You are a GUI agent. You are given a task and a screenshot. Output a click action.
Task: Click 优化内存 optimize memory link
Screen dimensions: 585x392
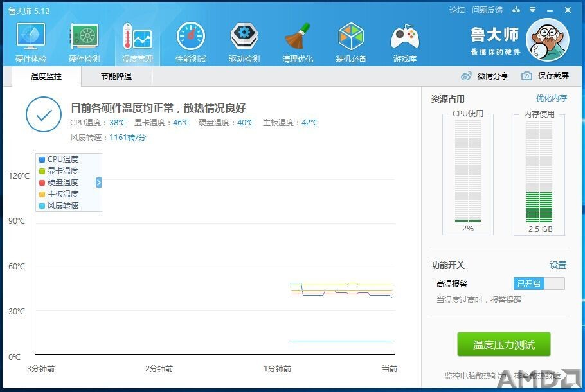(x=552, y=98)
